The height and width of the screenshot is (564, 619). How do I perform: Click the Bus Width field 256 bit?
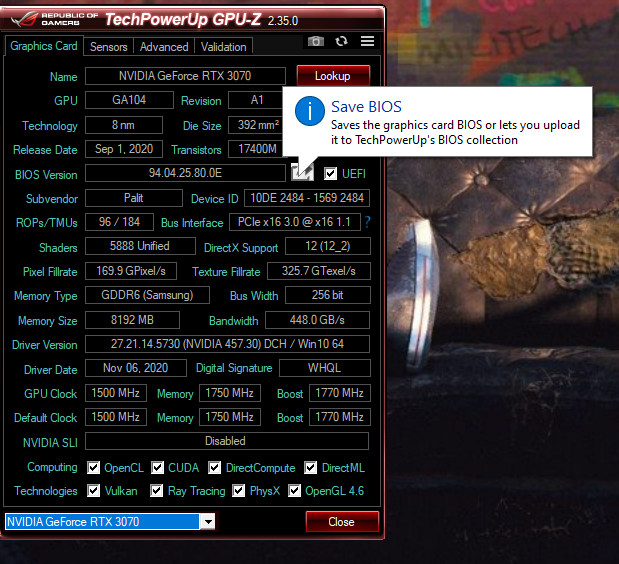[328, 295]
